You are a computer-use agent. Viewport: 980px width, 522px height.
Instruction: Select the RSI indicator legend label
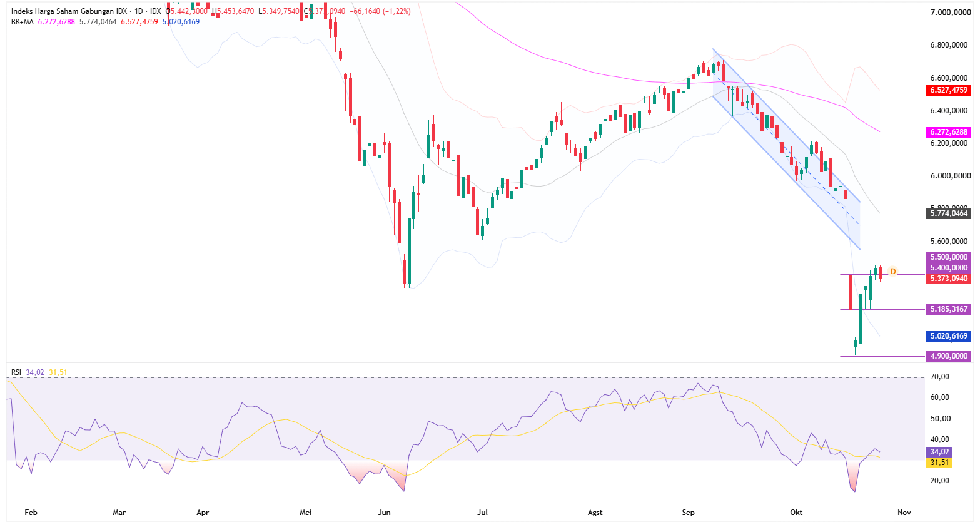coord(16,372)
